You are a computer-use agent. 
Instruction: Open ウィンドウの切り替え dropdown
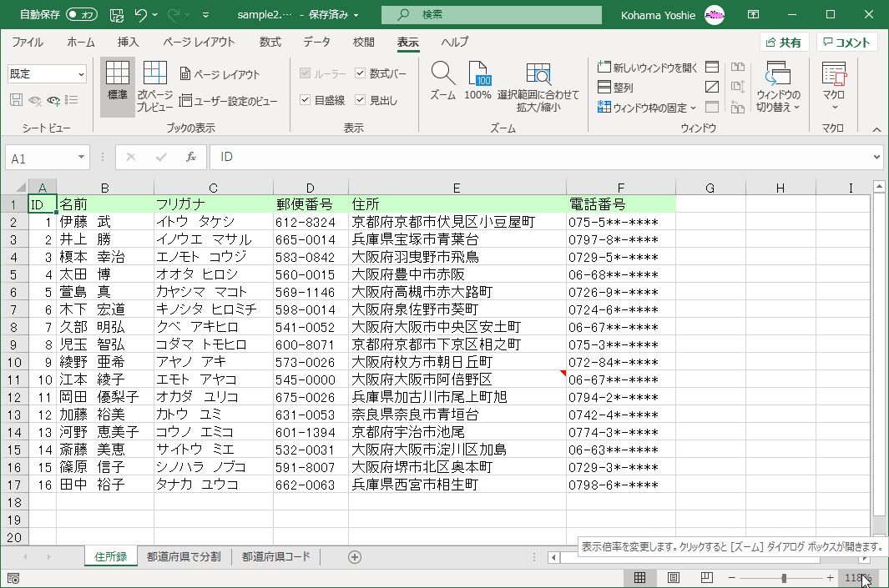click(778, 88)
